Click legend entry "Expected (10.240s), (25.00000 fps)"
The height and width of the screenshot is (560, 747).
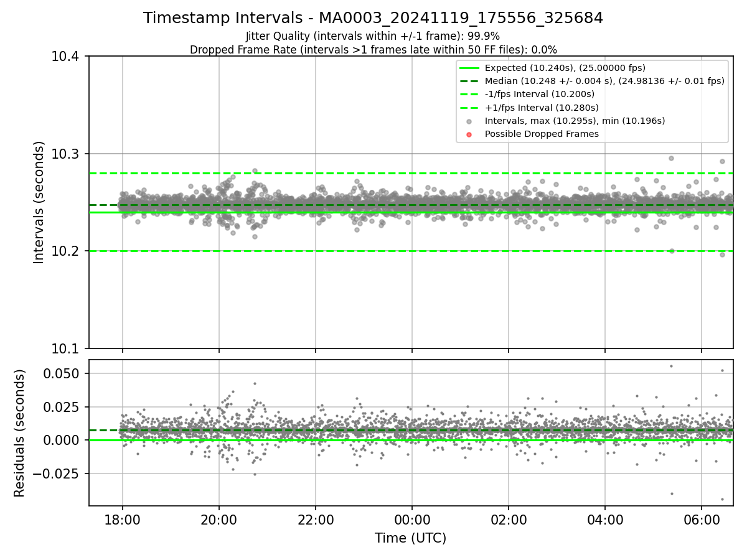(x=565, y=68)
